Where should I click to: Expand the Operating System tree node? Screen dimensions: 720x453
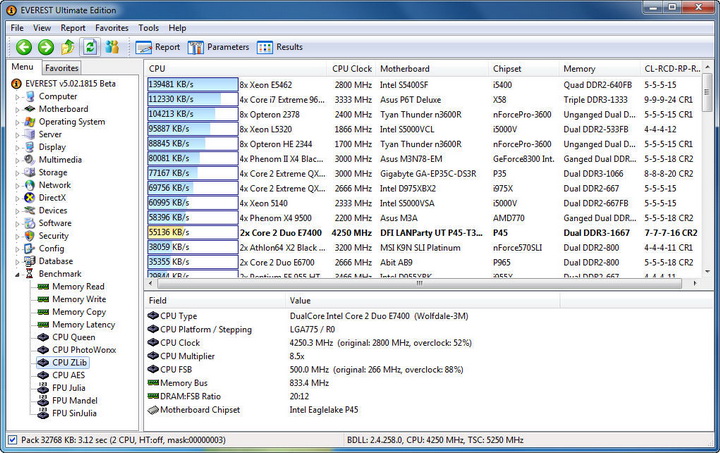[x=17, y=122]
